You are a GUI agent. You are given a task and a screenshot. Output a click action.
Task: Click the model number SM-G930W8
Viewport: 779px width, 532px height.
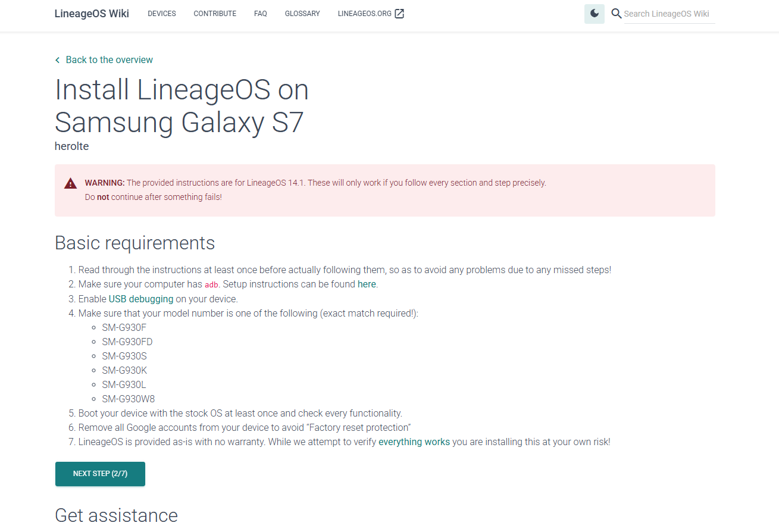(129, 399)
